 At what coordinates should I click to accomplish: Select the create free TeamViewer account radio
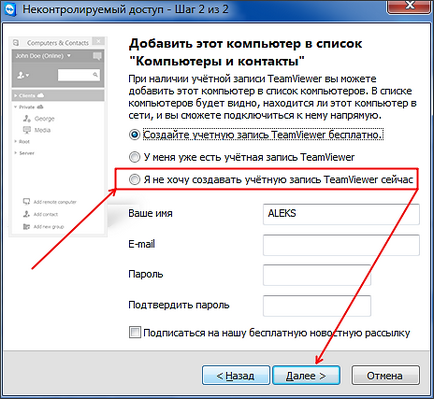click(134, 135)
